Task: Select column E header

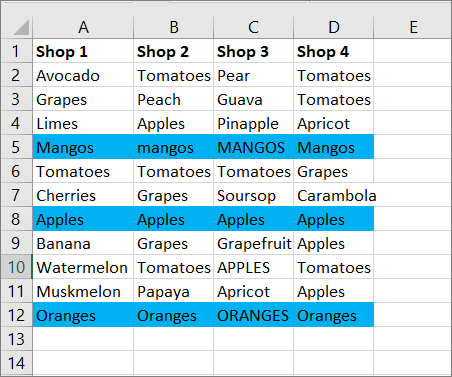Action: point(413,27)
